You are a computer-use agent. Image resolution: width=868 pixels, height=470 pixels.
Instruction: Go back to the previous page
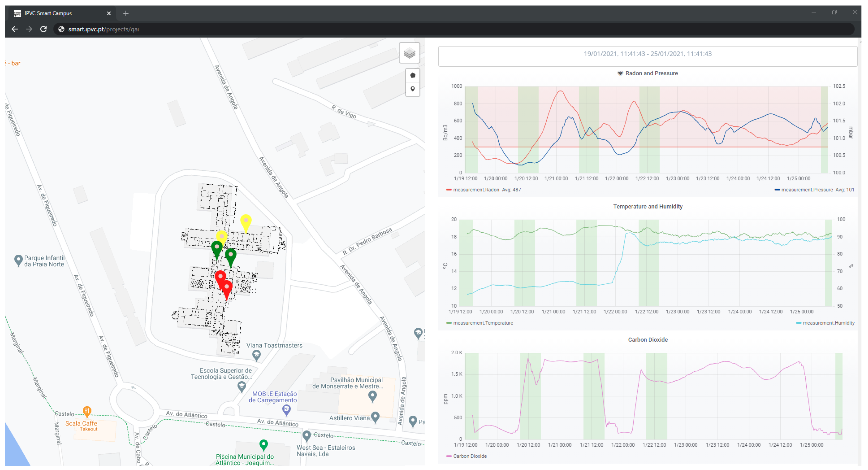point(14,29)
